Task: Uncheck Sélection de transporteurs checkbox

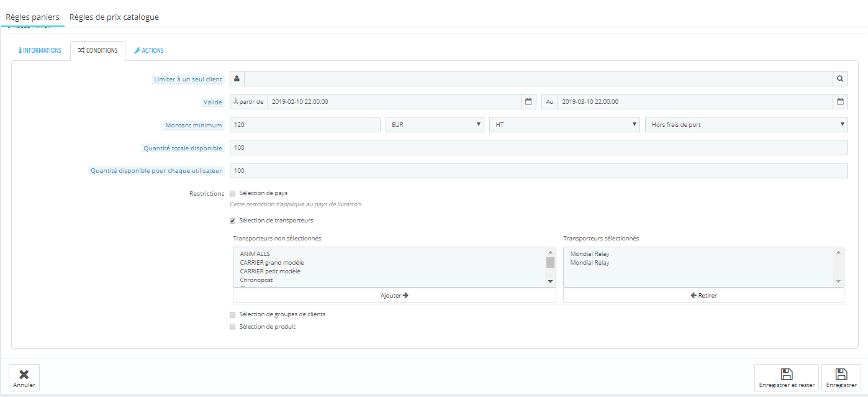Action: (x=233, y=221)
